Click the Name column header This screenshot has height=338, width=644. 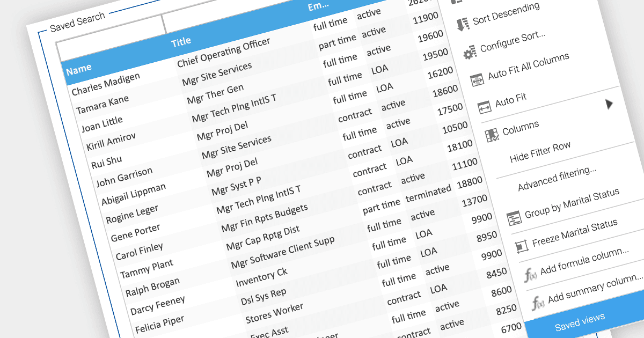[79, 69]
